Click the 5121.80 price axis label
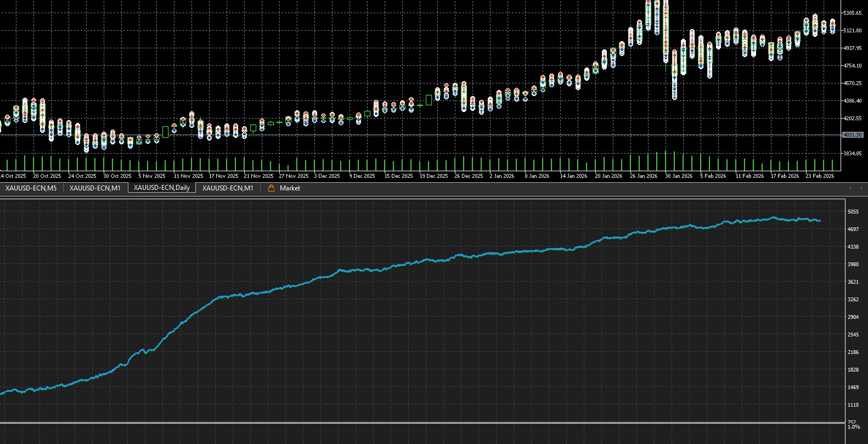Screen dimensions: 868x444 point(852,31)
